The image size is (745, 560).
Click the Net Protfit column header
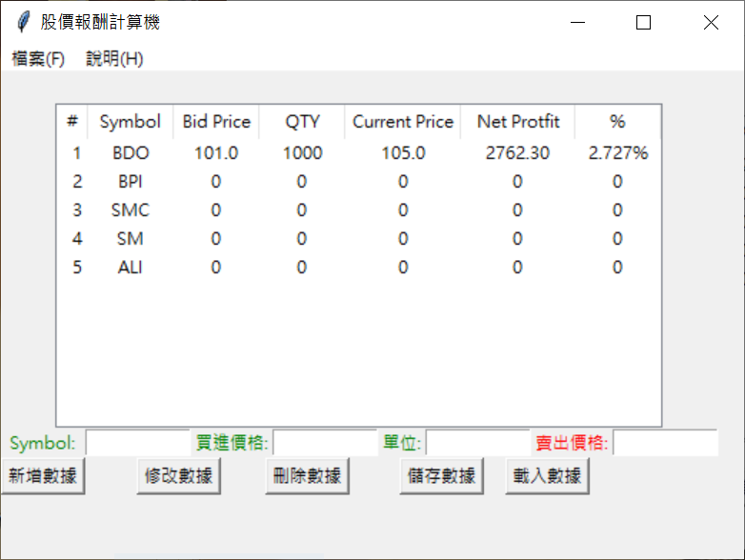coord(517,122)
